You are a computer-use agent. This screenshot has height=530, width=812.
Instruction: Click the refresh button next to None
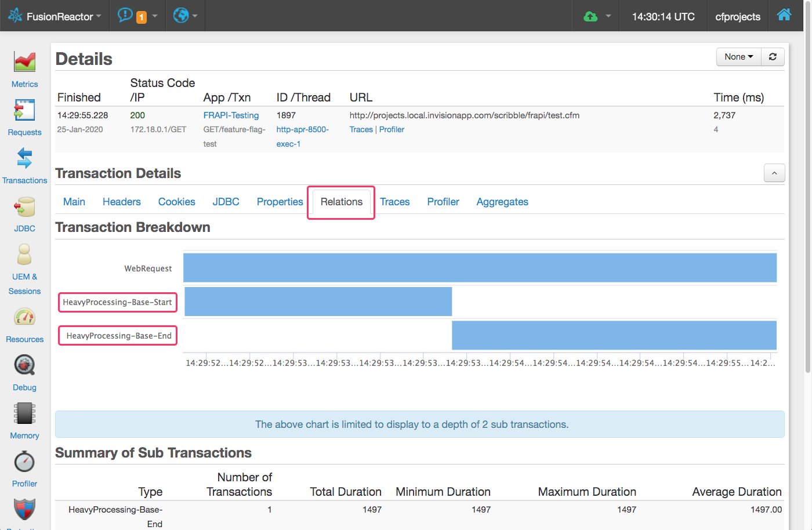coord(773,57)
